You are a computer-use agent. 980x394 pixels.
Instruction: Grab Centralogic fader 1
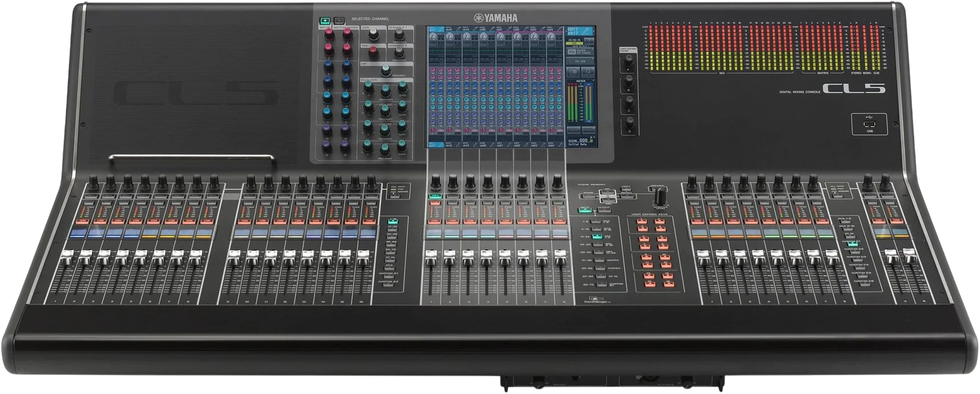431,258
